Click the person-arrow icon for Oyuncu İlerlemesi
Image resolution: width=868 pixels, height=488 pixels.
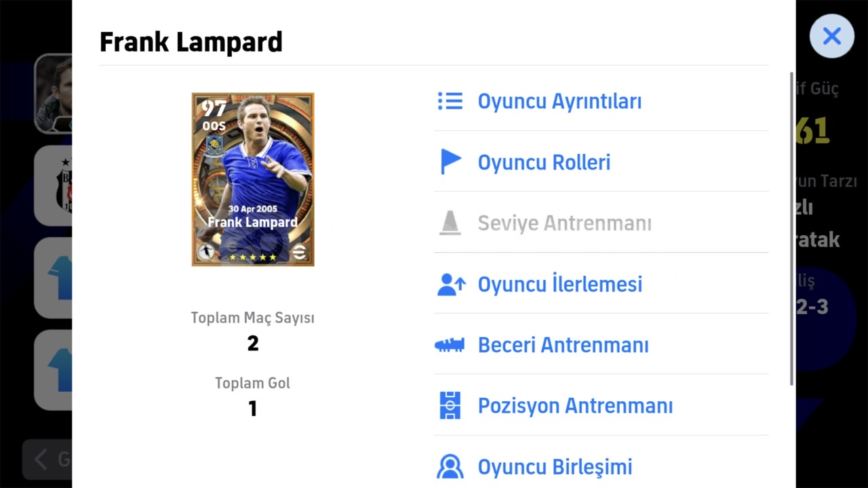451,284
